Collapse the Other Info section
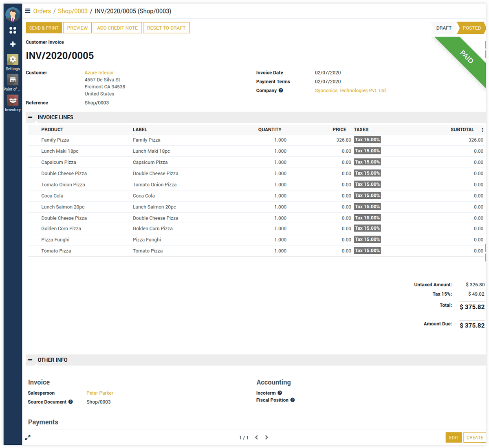 30,360
